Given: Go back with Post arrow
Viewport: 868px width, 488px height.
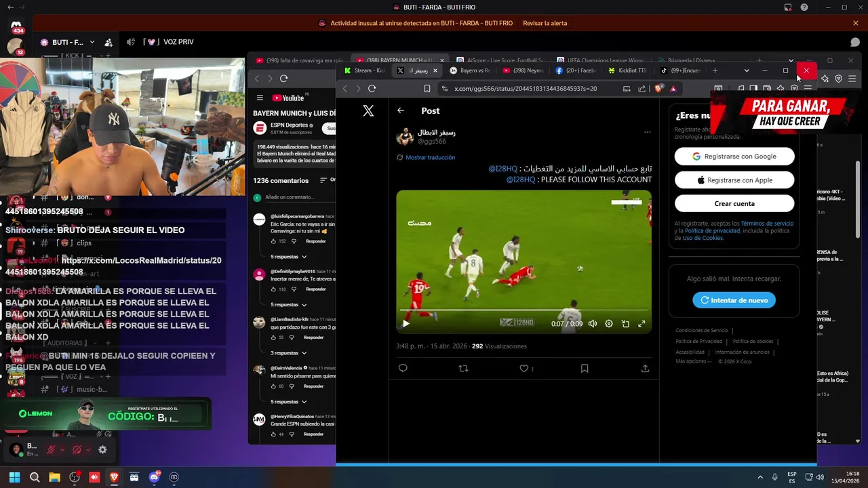Looking at the screenshot, I should (401, 110).
